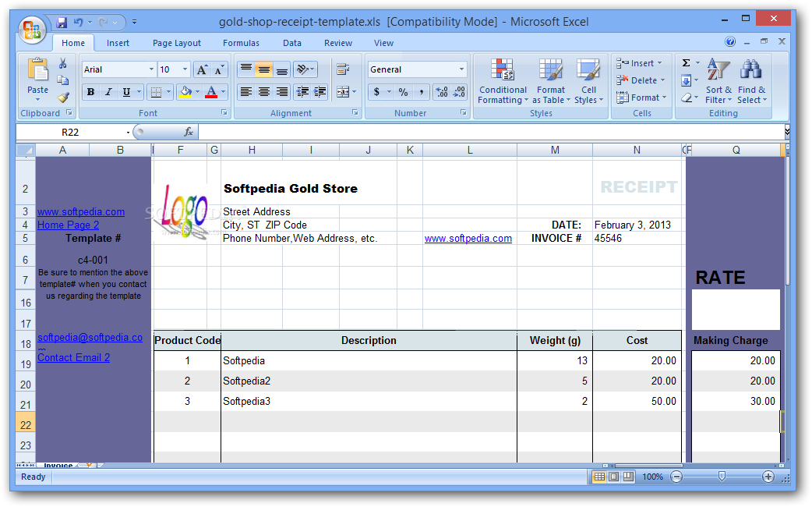Toggle italic formatting
The height and width of the screenshot is (507, 812).
click(x=108, y=92)
